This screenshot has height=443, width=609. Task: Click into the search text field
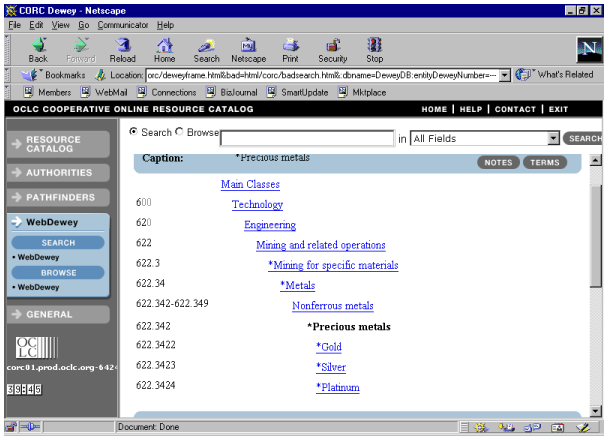pyautogui.click(x=307, y=139)
